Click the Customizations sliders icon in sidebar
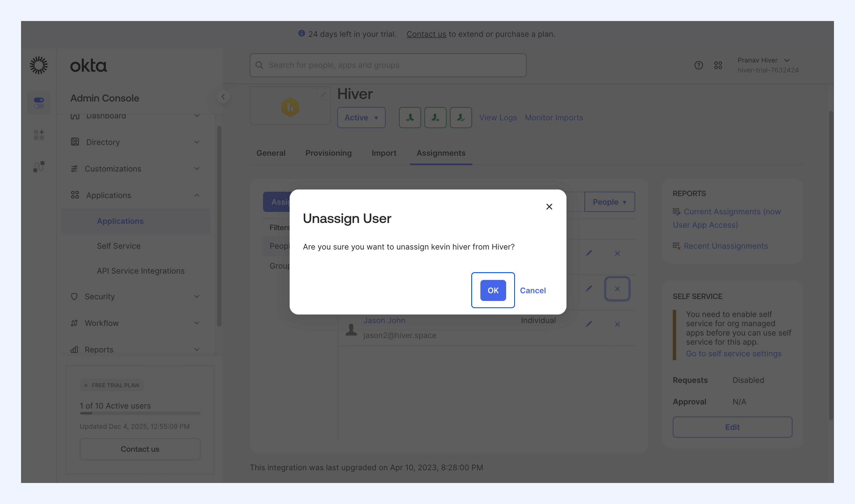Screen dimensions: 855x504 tap(74, 169)
